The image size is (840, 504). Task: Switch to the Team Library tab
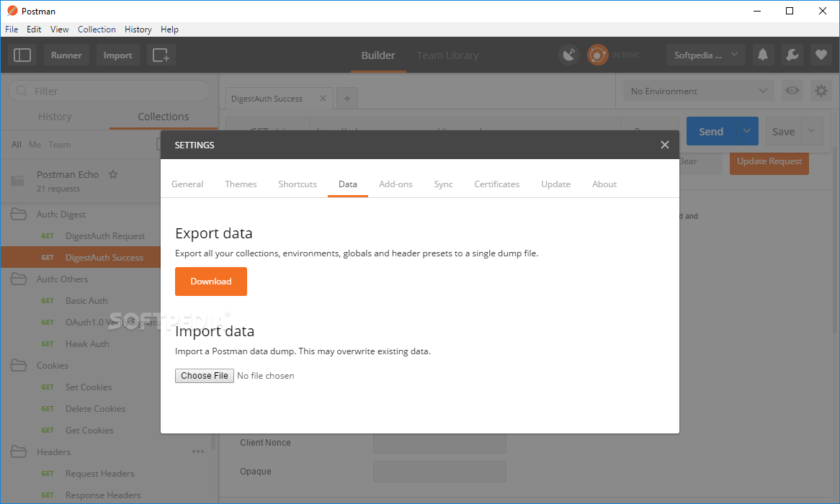click(447, 55)
